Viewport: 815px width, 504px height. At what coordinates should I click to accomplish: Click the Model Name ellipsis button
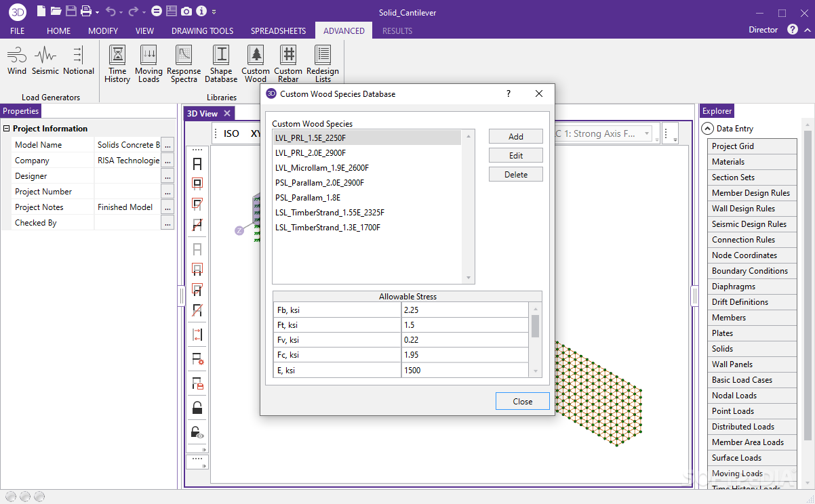click(x=167, y=144)
